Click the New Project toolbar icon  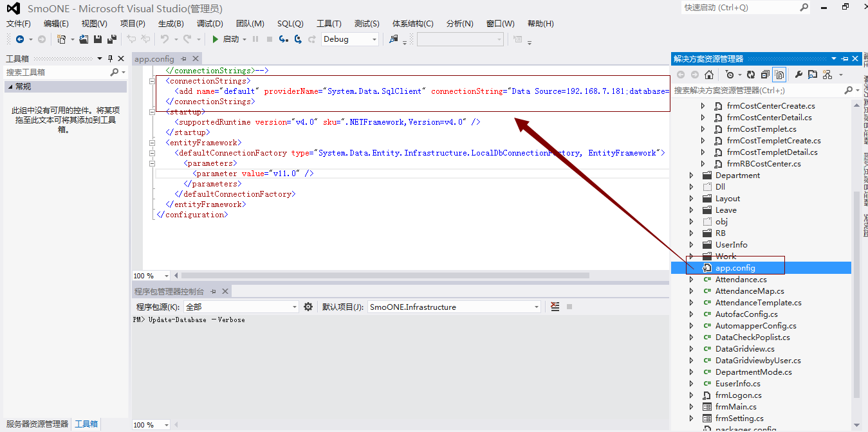[62, 39]
